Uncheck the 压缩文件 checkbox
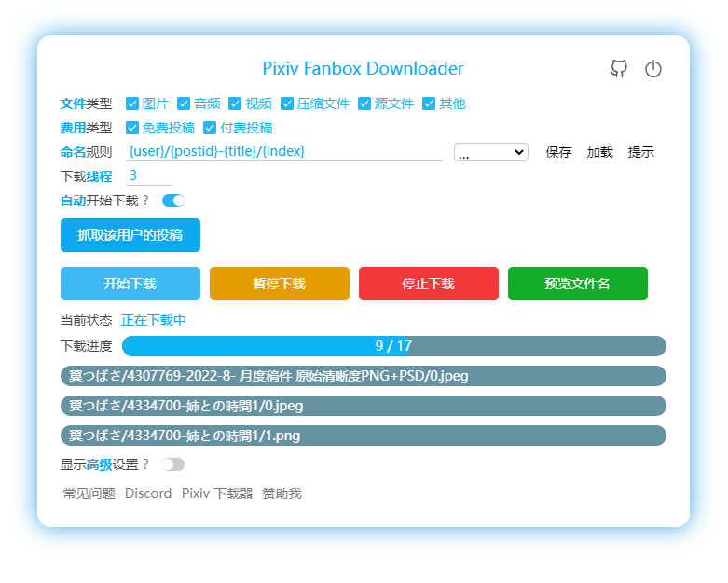The width and height of the screenshot is (728, 583). click(287, 104)
